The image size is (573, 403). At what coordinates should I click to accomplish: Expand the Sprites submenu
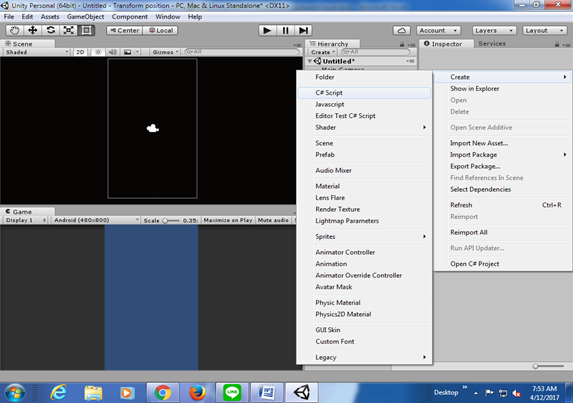(364, 237)
